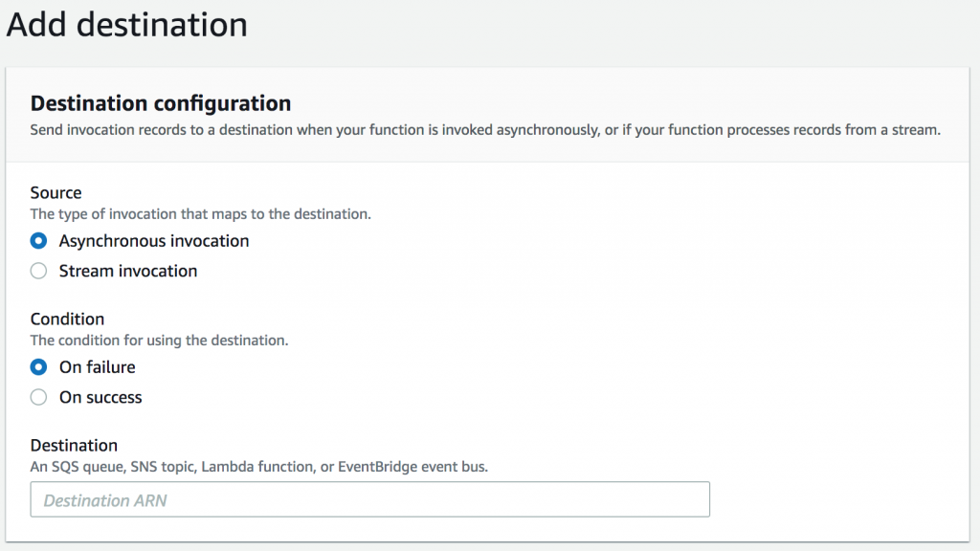Click into the Destination ARN input field
Screen dimensions: 980x551
pos(369,499)
